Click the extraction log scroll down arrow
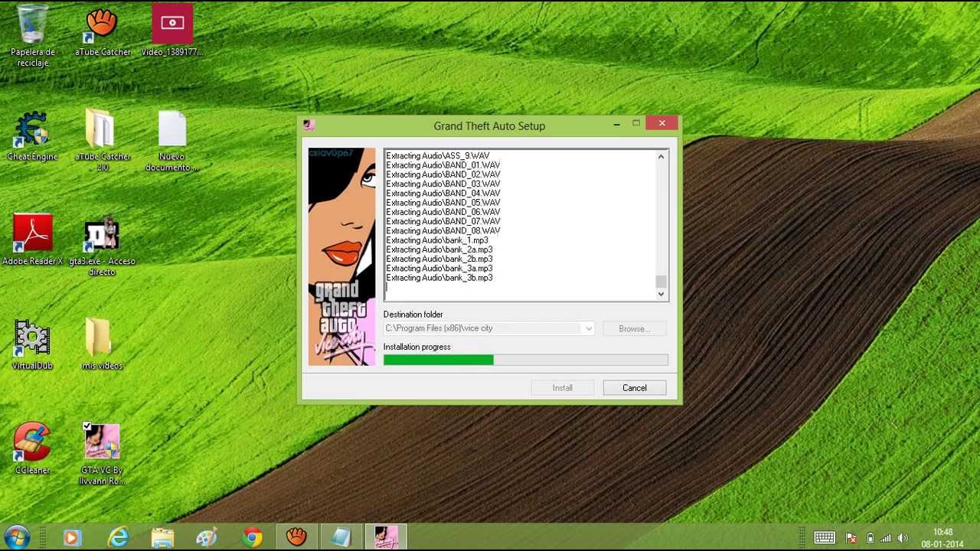The width and height of the screenshot is (980, 551). tap(661, 294)
